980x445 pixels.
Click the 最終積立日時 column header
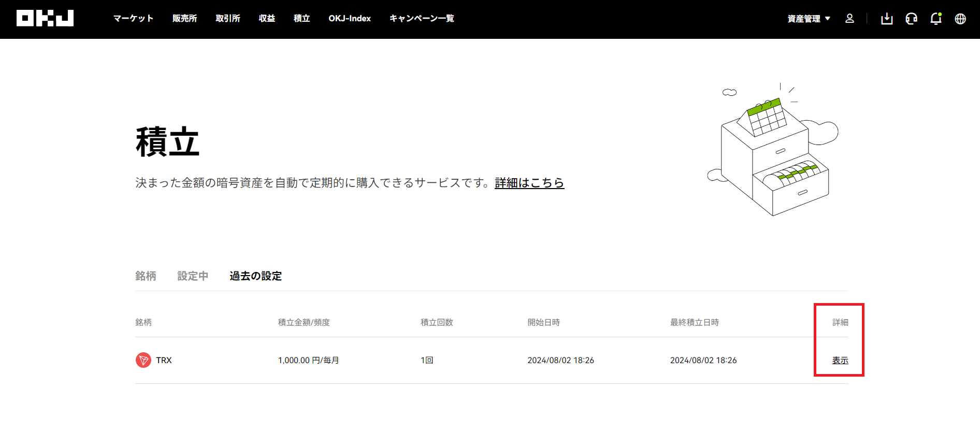[695, 322]
